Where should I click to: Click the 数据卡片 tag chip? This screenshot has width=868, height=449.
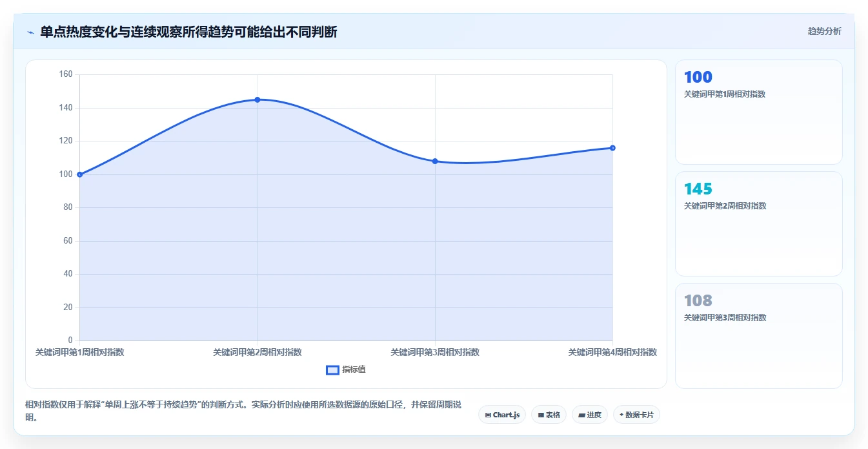pyautogui.click(x=636, y=415)
